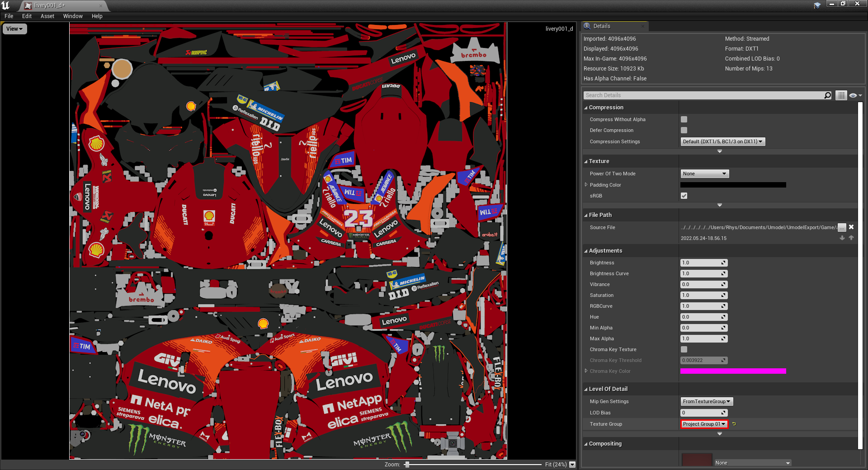868x470 pixels.
Task: Collapse the Compression section
Action: [586, 108]
